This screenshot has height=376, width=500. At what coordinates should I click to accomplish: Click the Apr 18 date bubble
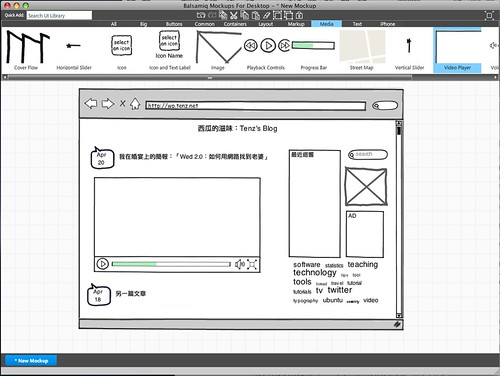coord(99,295)
